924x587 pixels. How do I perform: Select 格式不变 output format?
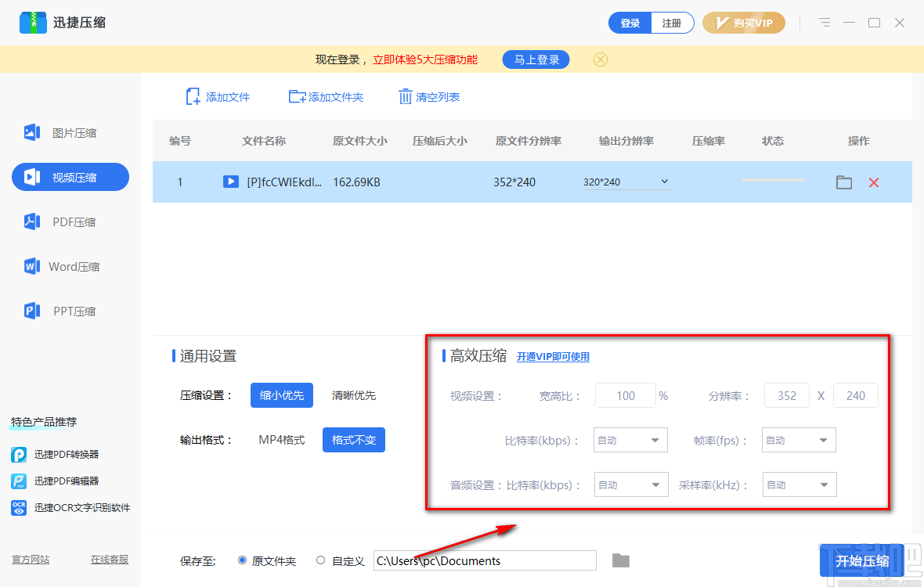[353, 440]
